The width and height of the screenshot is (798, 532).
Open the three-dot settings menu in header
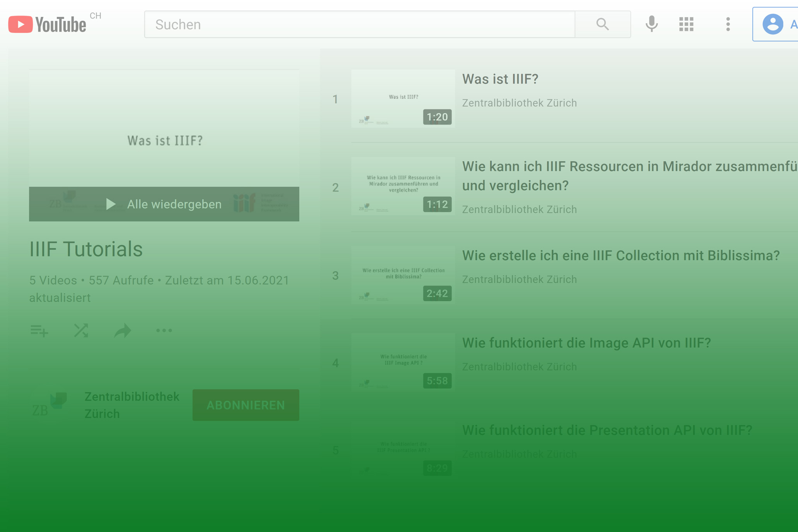pos(728,24)
